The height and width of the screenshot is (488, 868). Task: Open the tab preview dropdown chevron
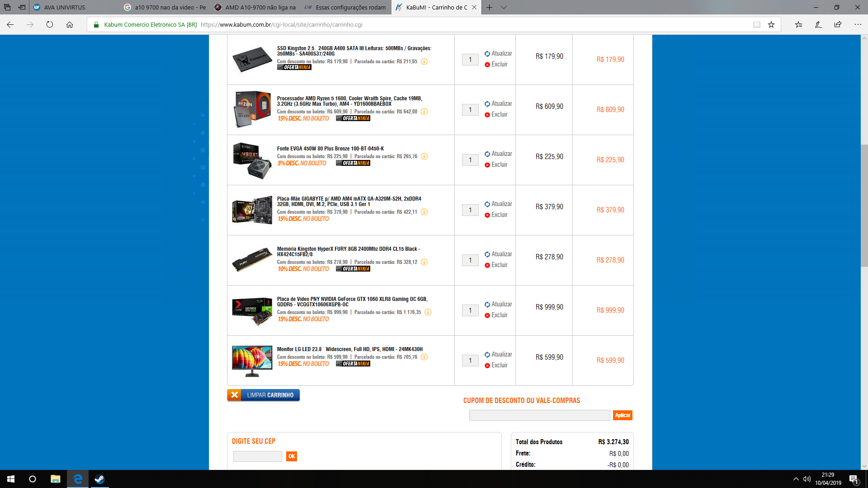click(504, 7)
